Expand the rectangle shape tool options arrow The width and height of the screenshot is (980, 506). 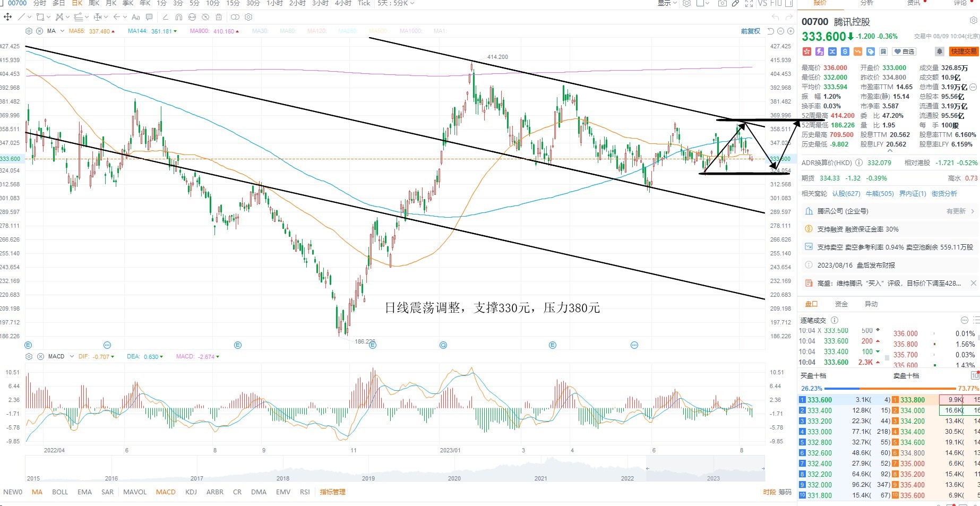tap(48, 17)
